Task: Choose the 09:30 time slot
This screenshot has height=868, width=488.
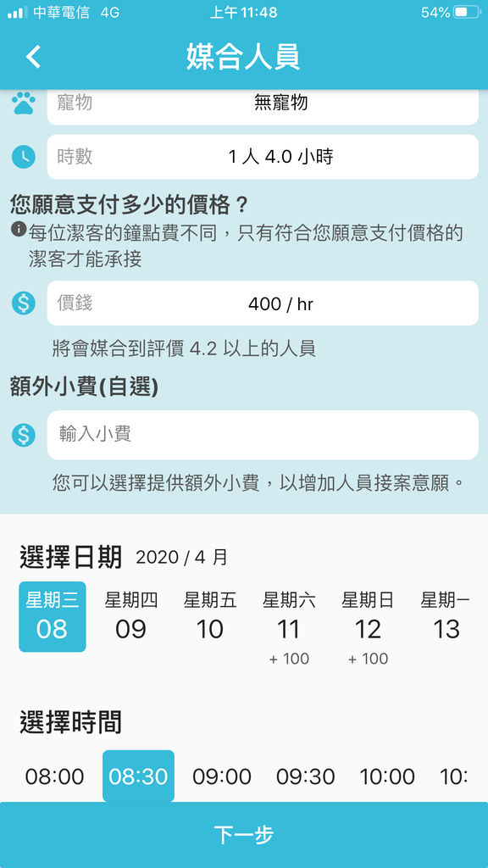Action: pos(305,776)
